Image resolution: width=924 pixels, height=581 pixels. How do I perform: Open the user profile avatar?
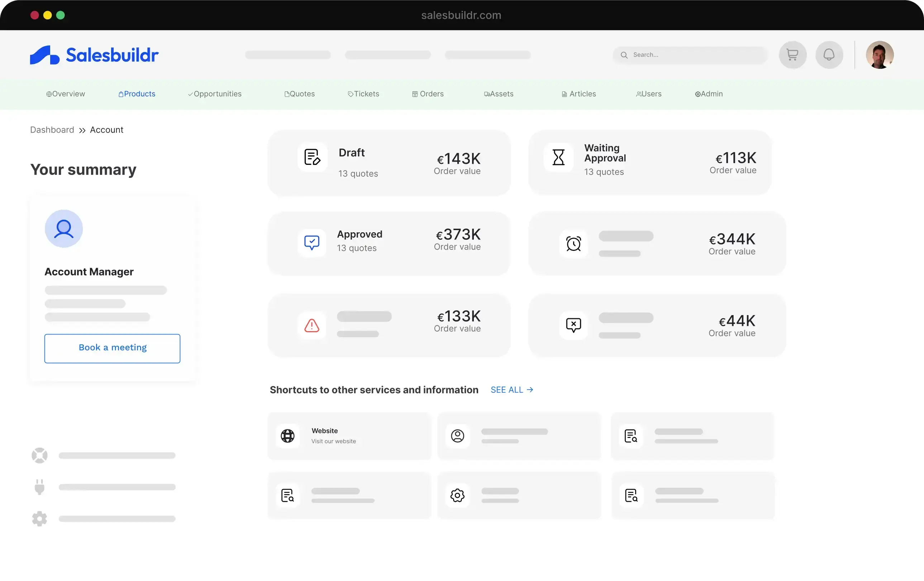click(x=880, y=55)
